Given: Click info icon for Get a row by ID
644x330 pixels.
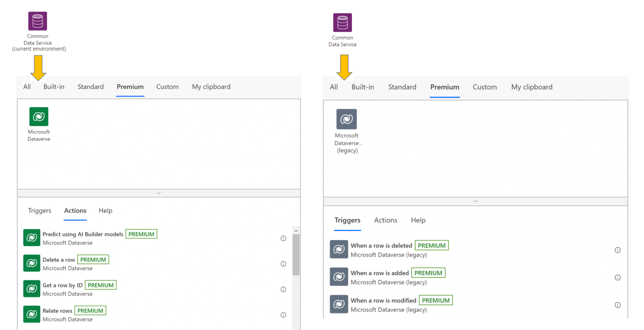Looking at the screenshot, I should tap(283, 289).
